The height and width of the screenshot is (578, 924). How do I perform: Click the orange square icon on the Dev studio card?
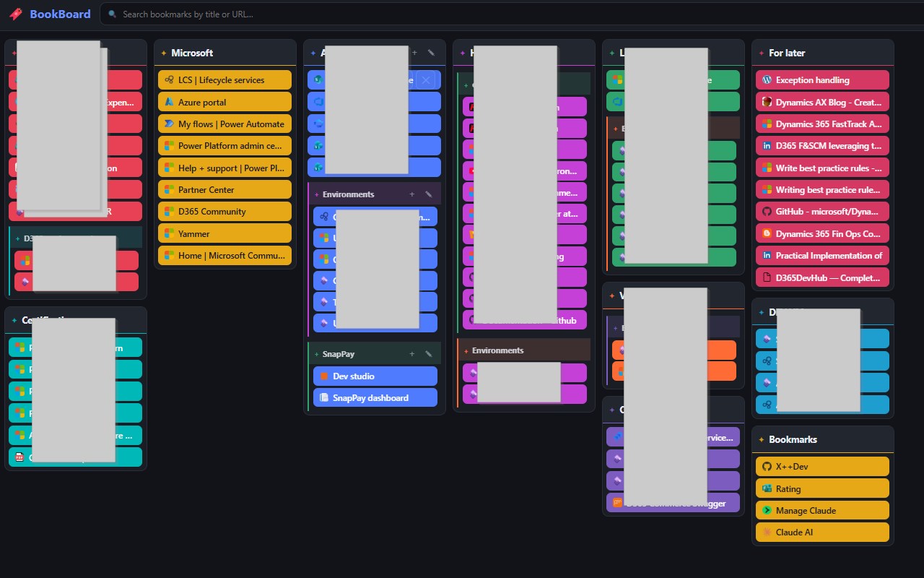[x=324, y=376]
